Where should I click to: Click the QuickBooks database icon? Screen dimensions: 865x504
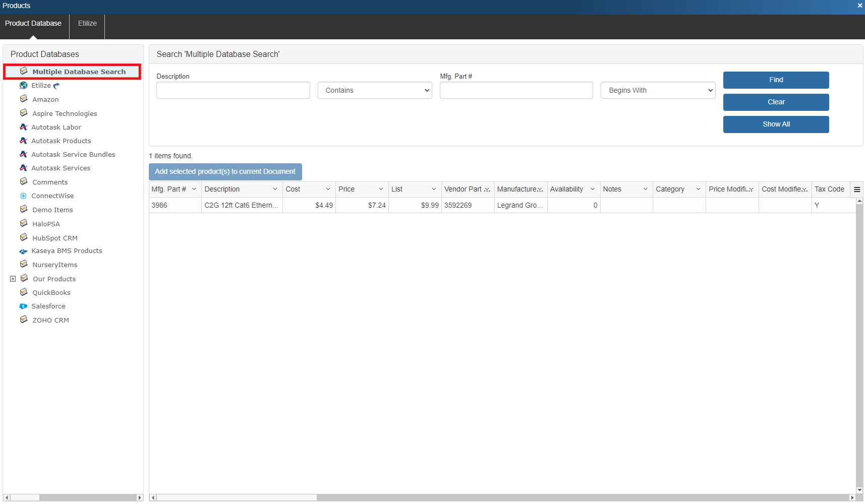(x=24, y=292)
